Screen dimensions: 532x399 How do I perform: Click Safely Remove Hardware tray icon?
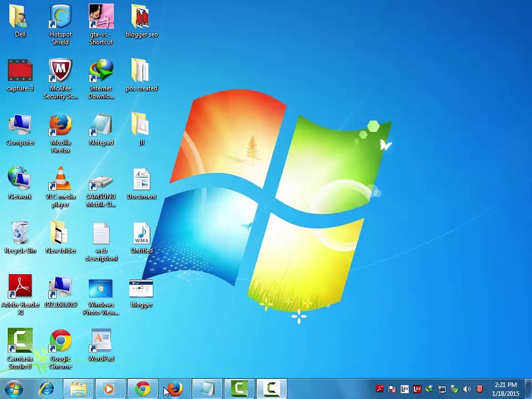tap(454, 389)
